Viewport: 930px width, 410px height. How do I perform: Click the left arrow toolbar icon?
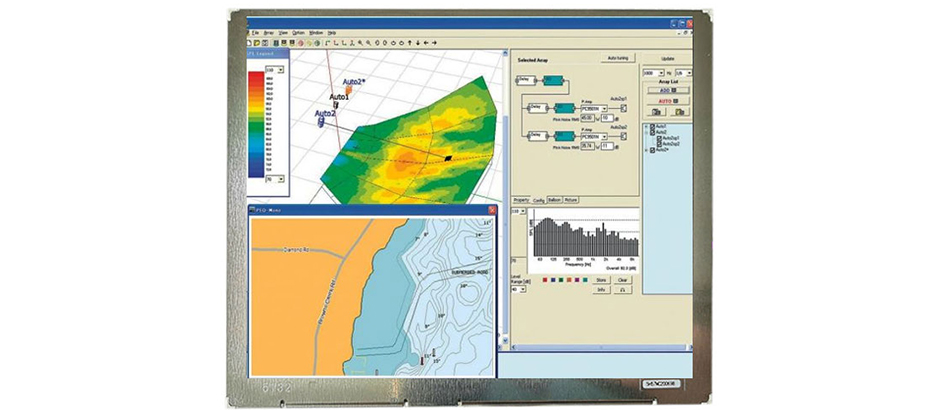click(426, 43)
